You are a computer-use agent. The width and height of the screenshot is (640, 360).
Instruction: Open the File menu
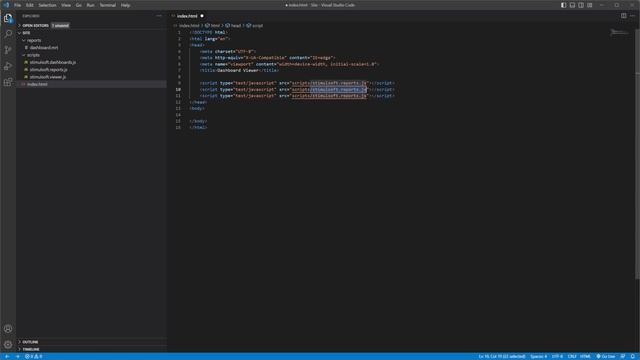click(18, 5)
